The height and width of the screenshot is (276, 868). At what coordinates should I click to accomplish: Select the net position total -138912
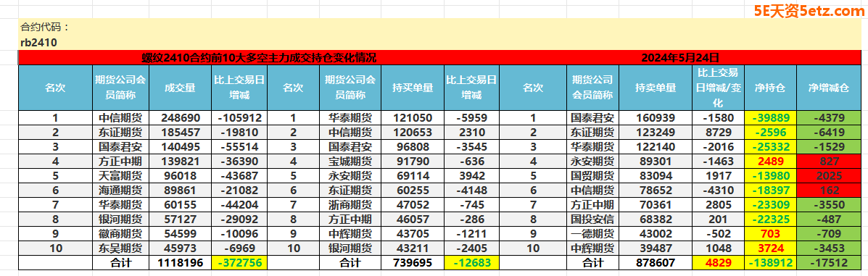coord(771,263)
